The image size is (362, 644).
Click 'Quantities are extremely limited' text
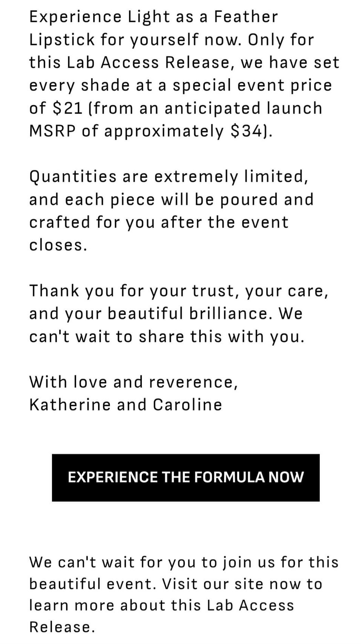[169, 177]
